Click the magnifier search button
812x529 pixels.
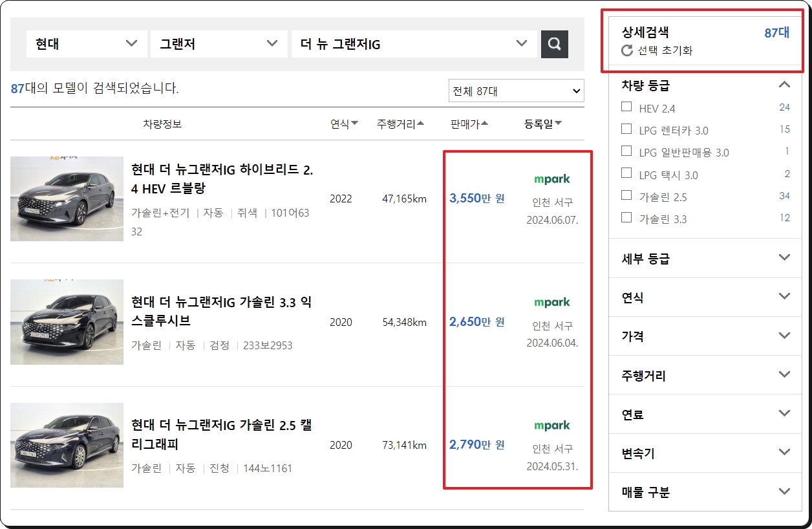pos(554,44)
